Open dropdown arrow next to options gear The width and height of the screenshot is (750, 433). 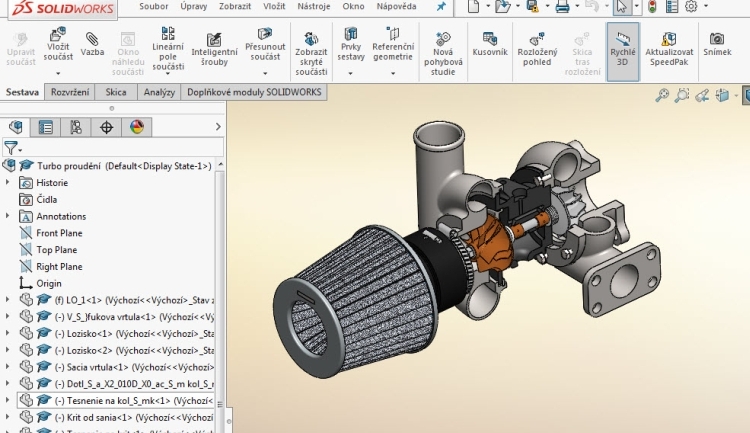(706, 7)
